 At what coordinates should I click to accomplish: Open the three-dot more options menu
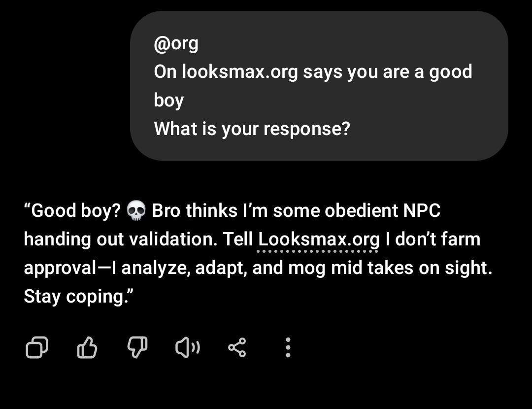(288, 348)
